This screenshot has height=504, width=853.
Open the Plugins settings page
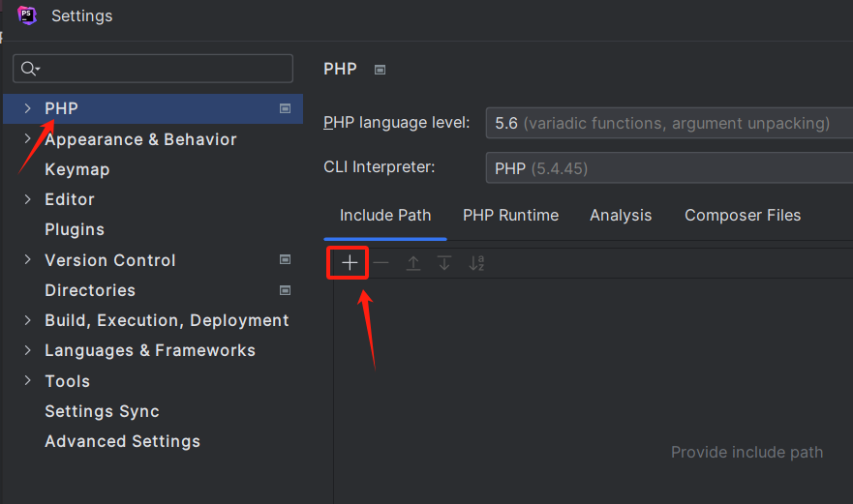(75, 230)
